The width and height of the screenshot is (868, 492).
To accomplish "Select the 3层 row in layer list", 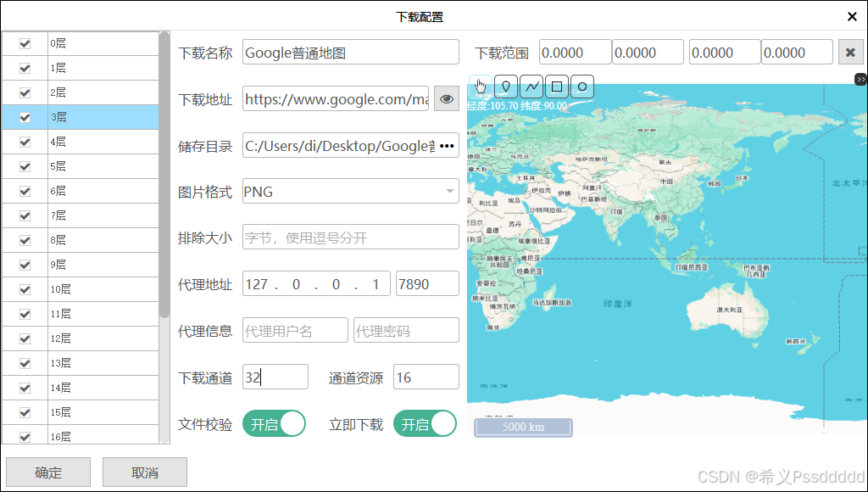I will [x=81, y=117].
